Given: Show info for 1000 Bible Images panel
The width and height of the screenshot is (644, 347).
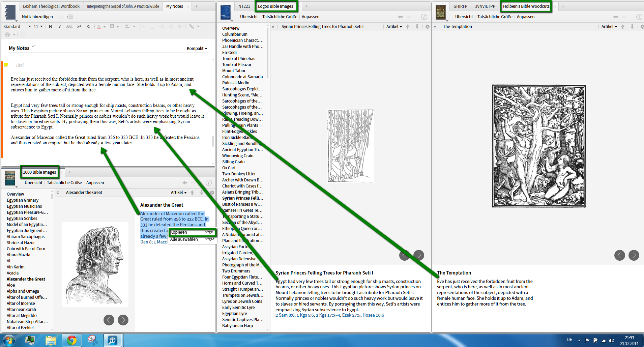Looking at the screenshot, I should [x=209, y=183].
